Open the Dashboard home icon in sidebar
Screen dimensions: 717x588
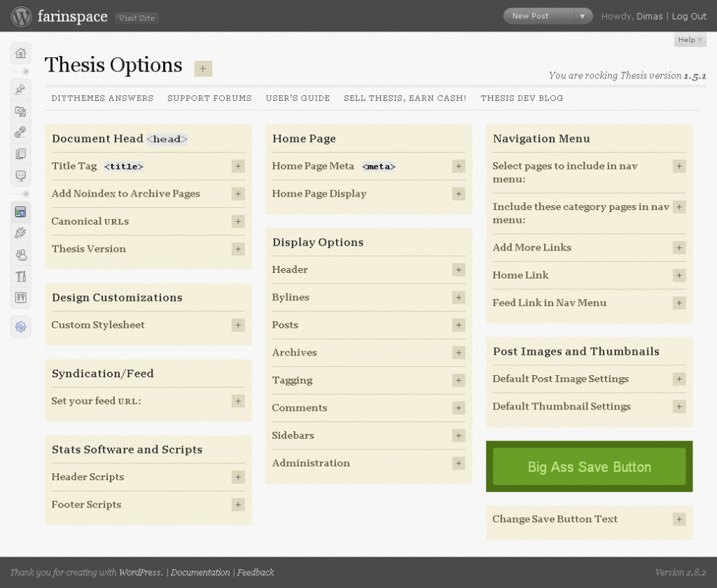point(21,53)
